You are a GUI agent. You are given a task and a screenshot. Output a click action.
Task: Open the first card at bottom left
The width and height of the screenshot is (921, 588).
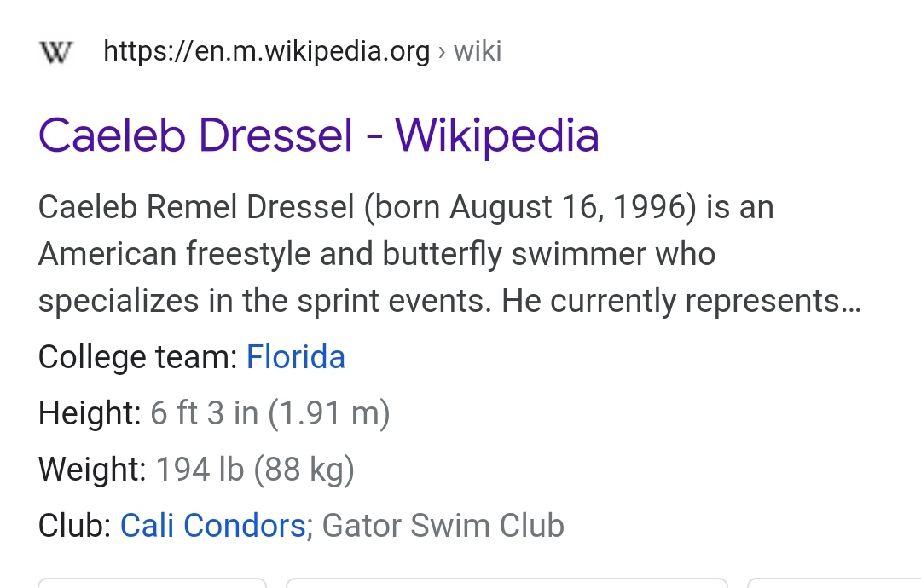pyautogui.click(x=152, y=583)
